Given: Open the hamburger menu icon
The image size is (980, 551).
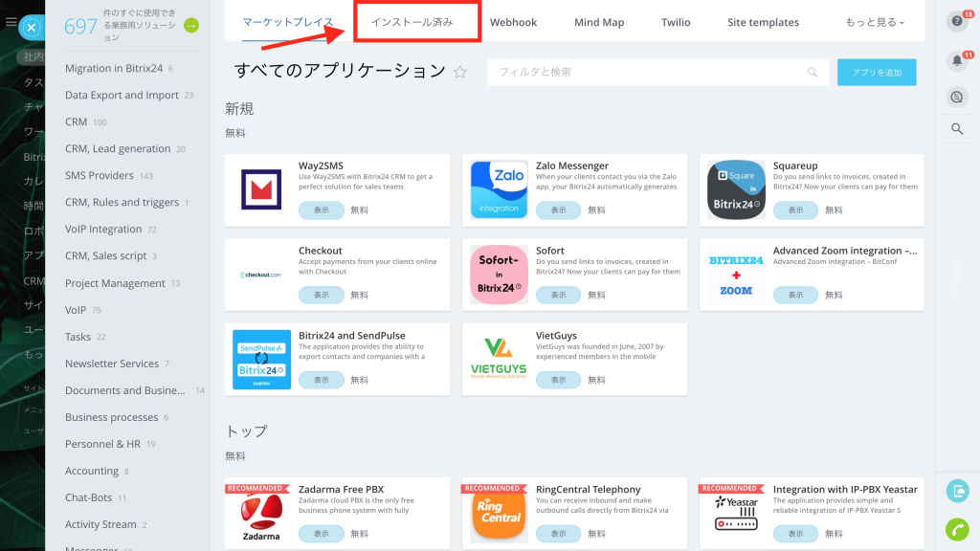Looking at the screenshot, I should click(11, 22).
